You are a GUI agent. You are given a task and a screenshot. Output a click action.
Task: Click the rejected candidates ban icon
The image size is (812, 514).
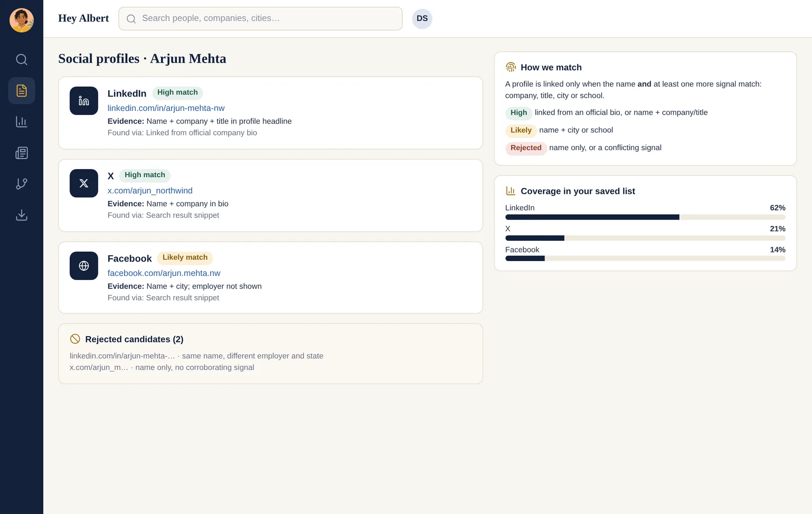point(75,339)
